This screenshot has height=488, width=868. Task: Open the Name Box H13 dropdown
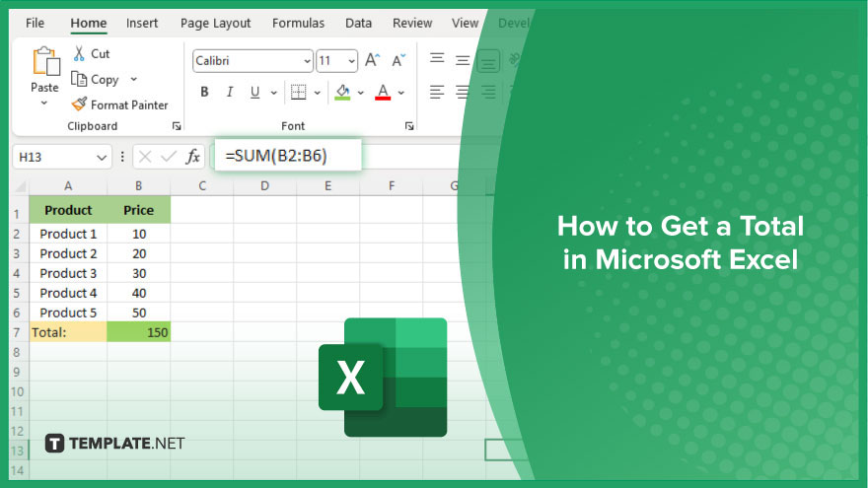point(102,158)
